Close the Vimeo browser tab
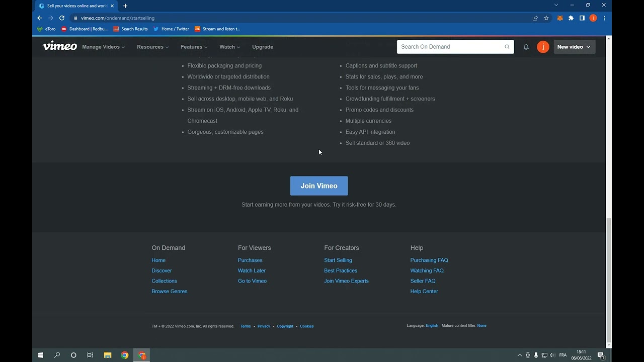 (112, 6)
